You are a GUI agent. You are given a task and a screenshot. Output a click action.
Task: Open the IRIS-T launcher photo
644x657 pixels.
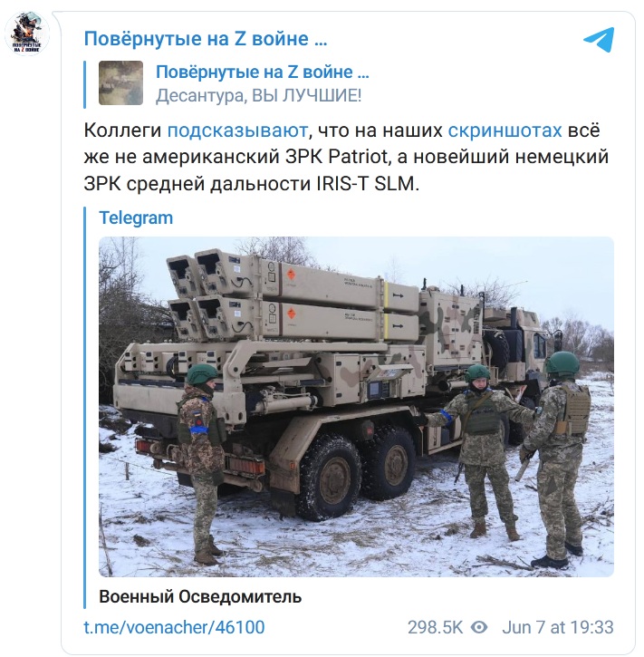pos(356,407)
